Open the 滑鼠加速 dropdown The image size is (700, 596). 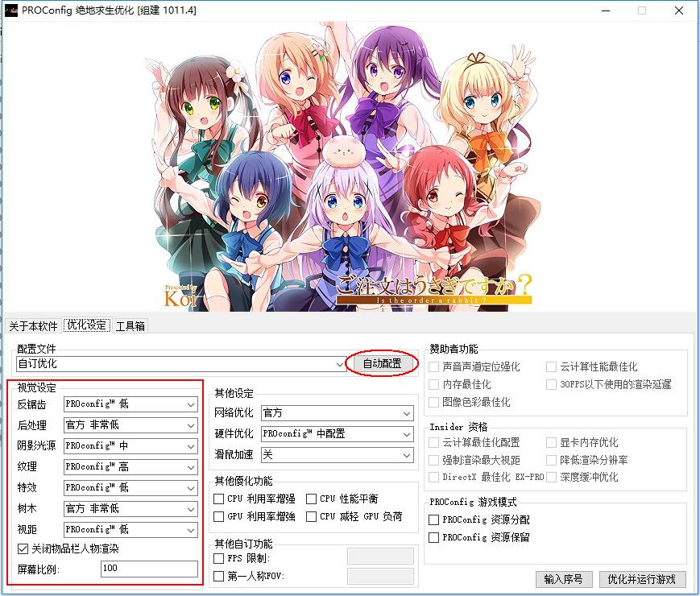pyautogui.click(x=337, y=455)
